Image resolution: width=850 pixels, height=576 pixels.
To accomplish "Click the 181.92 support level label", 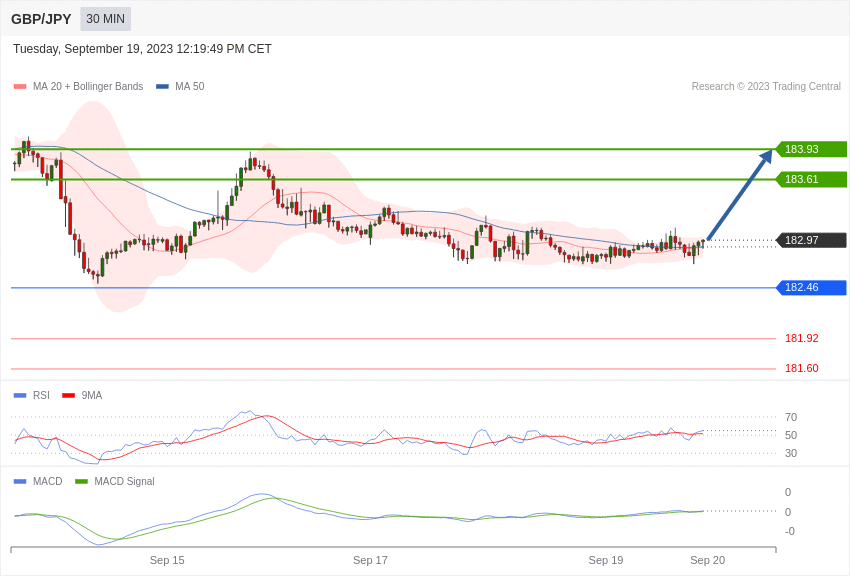I will 802,338.
